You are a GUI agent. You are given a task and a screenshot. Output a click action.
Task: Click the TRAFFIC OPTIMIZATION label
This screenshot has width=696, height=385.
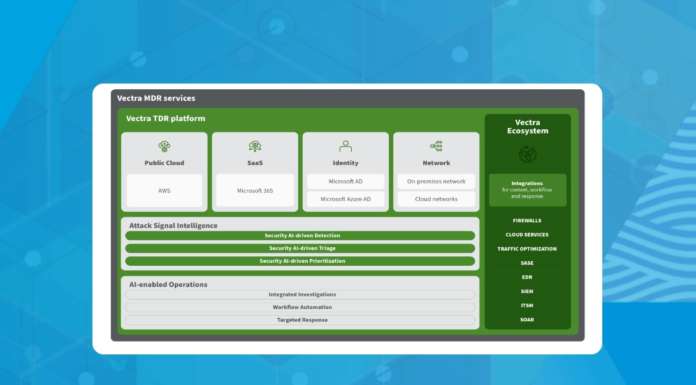click(527, 249)
